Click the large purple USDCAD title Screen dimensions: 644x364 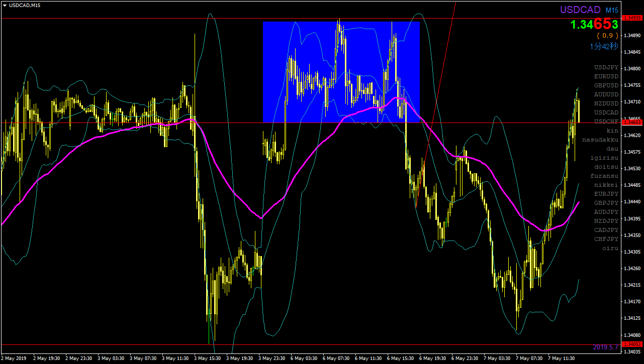(580, 10)
